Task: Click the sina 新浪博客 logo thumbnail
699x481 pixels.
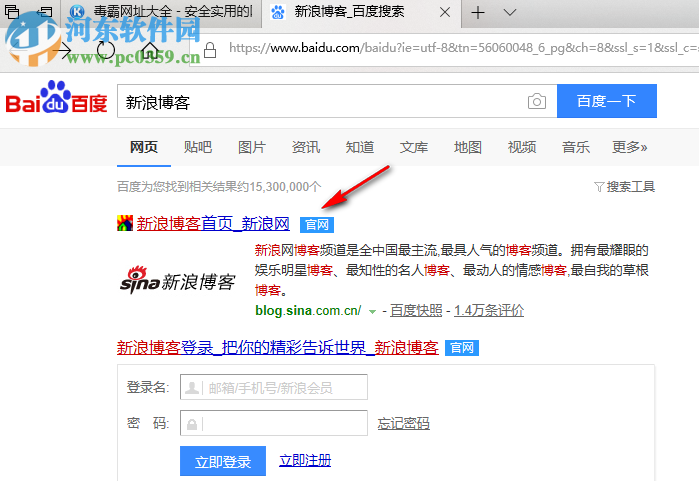Action: (178, 280)
